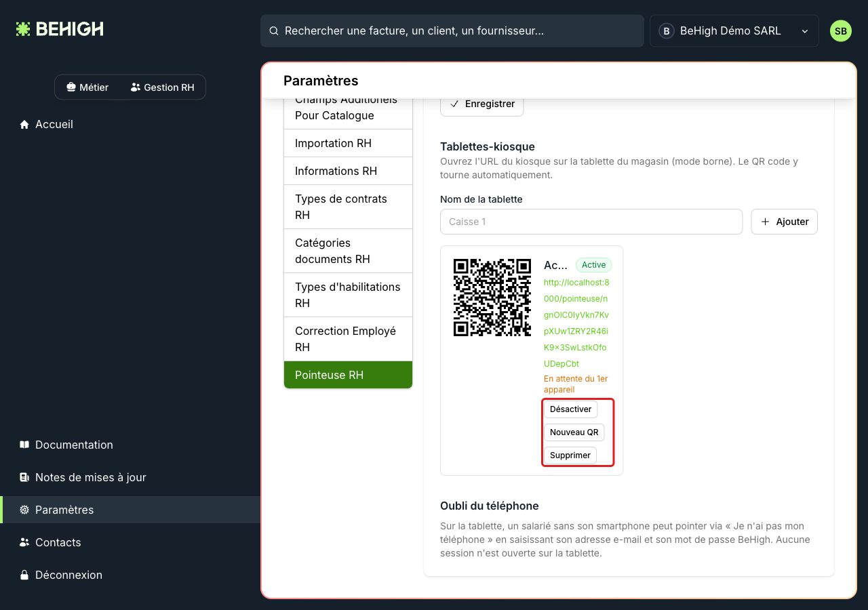Viewport: 868px width, 610px height.
Task: Click the checkmark icon on Enregistrer
Action: (x=454, y=104)
